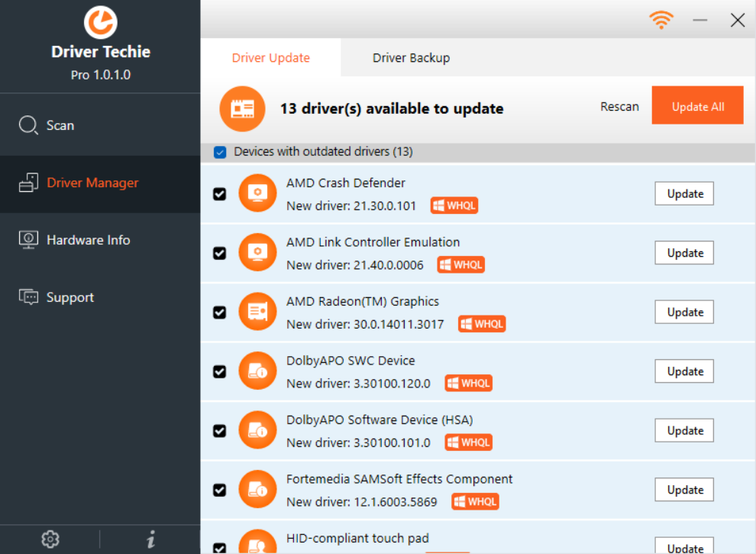Click the Rescan link
Viewport: 756px width, 554px height.
(619, 106)
